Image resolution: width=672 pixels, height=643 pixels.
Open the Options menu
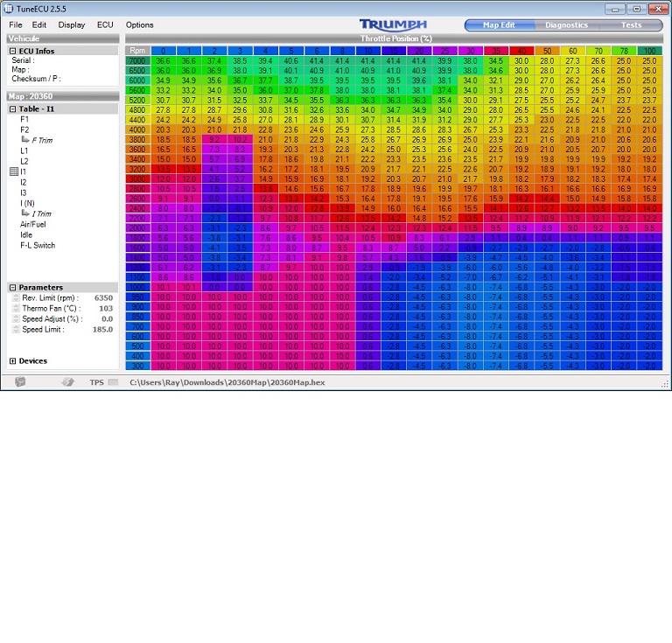139,24
